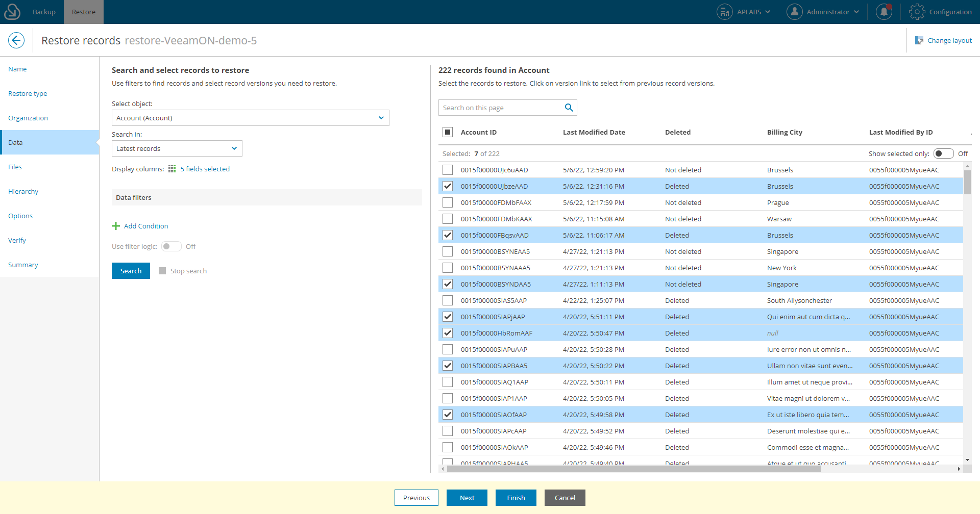This screenshot has width=980, height=514.
Task: Turn on the Use filter logic switch
Action: point(171,246)
